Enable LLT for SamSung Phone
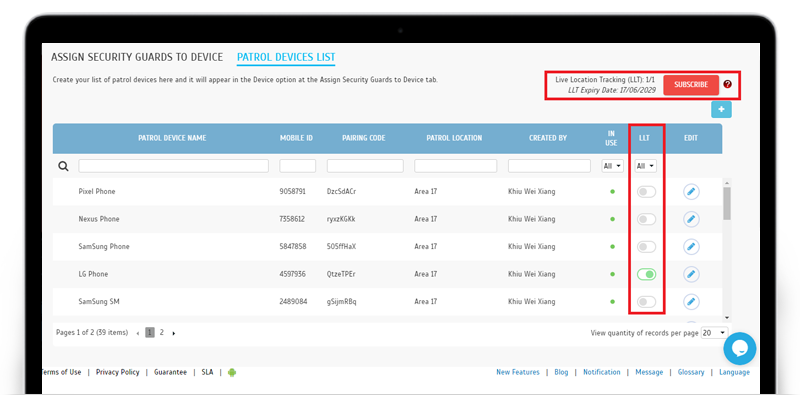This screenshot has height=395, width=800. pyautogui.click(x=646, y=247)
